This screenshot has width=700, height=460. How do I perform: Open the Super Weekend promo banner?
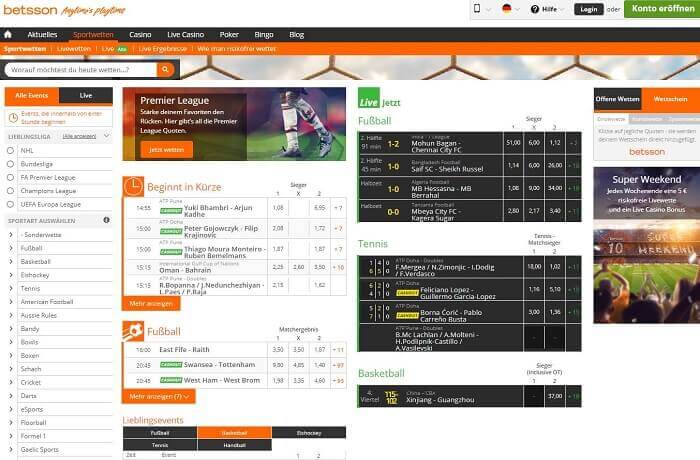tap(646, 245)
